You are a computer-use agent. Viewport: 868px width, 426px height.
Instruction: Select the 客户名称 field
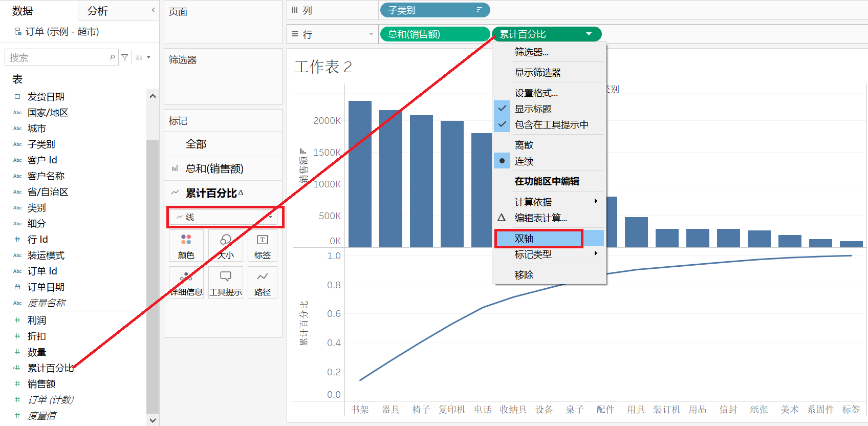pos(46,176)
